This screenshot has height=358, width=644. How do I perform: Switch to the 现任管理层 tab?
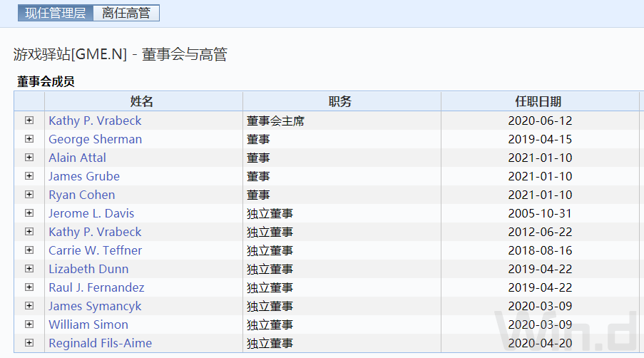[56, 13]
